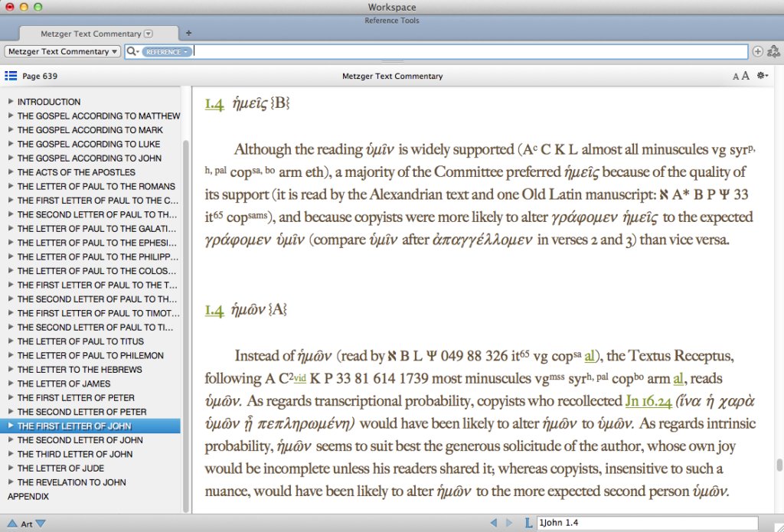Expand THE GOSPEL ACCORDING TO MARK
The height and width of the screenshot is (532, 784).
11,129
